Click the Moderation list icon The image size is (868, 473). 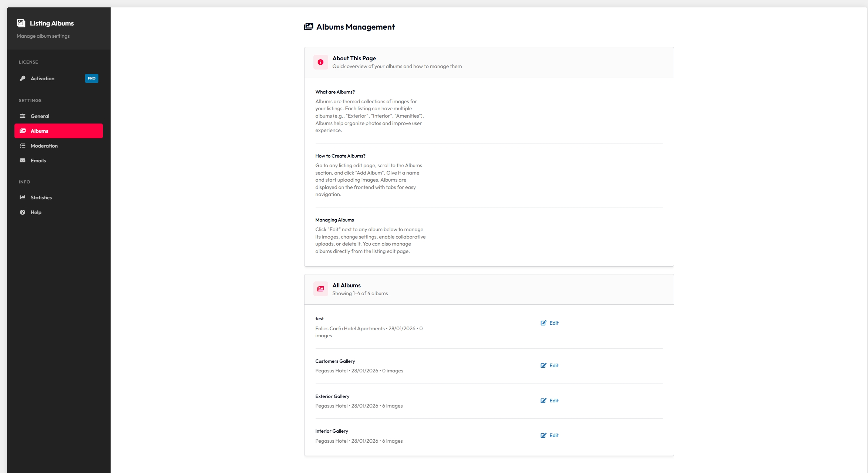[22, 145]
